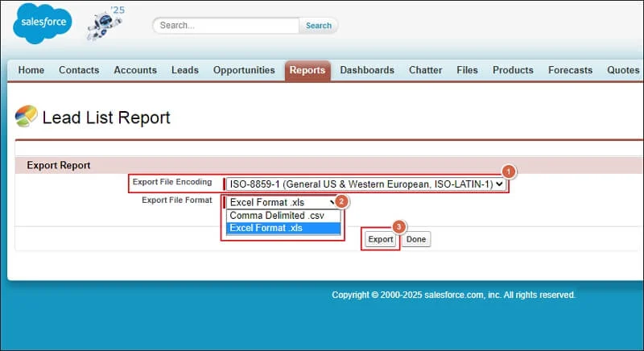Click the '25 astronaut mascot icon
The width and height of the screenshot is (644, 351).
pos(105,24)
